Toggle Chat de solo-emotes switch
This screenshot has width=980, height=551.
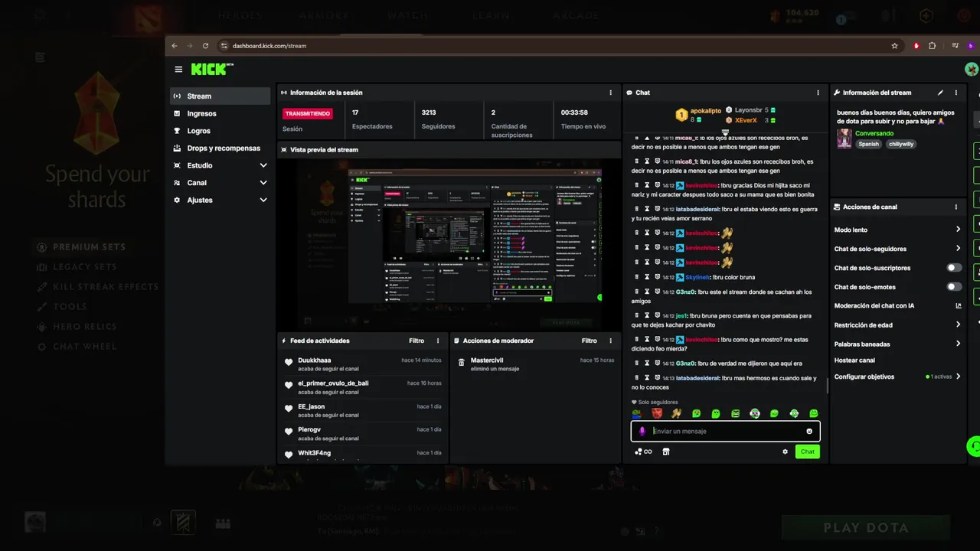pos(954,287)
